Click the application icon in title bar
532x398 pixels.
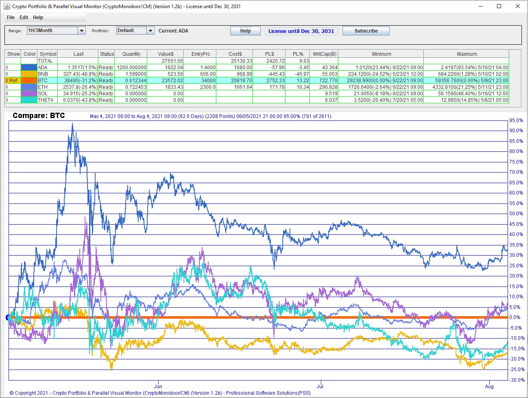[7, 6]
